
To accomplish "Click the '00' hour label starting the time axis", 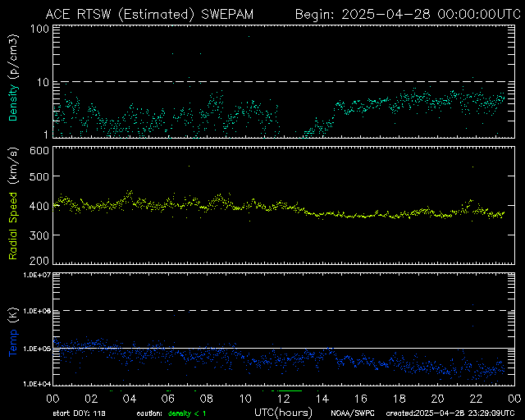I will 52,399.
